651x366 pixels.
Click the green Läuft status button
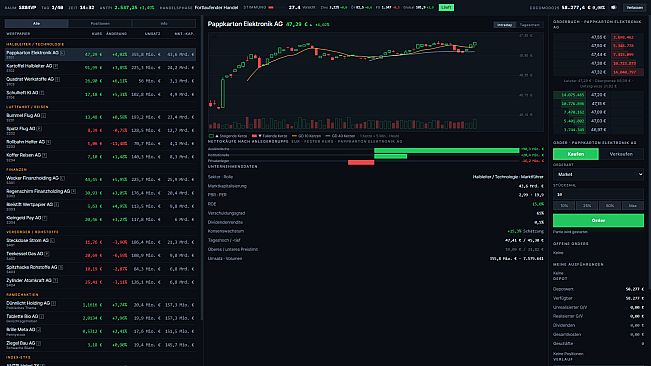(446, 7)
